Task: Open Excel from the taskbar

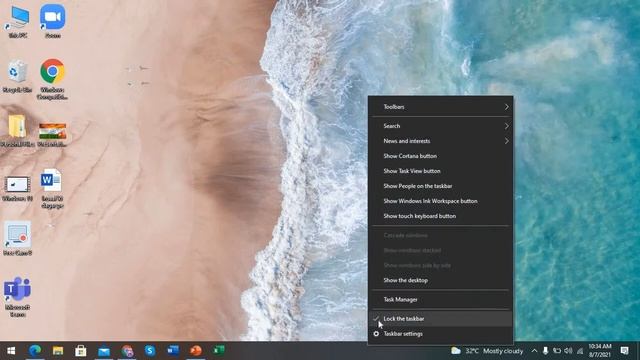Action: tap(219, 351)
